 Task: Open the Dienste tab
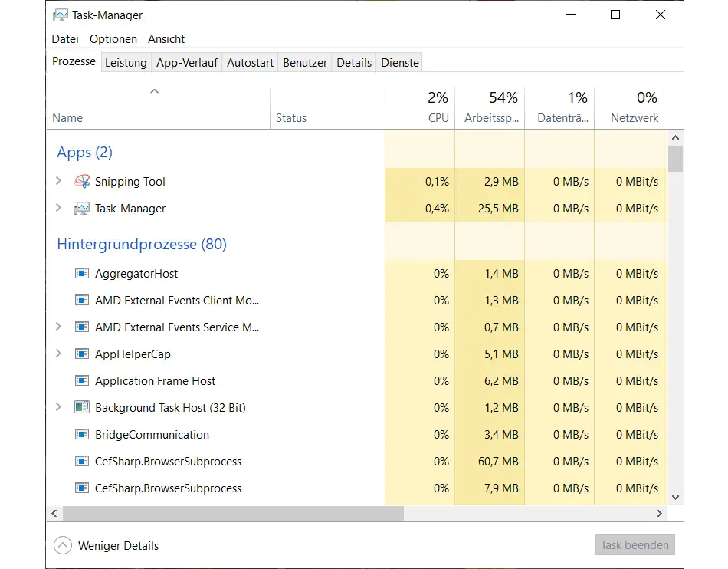(x=400, y=63)
